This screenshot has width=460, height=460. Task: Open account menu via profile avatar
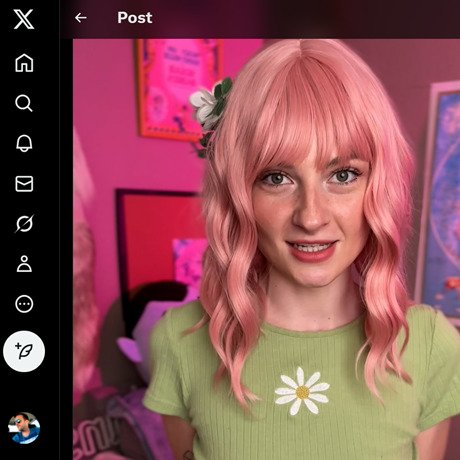[24, 428]
